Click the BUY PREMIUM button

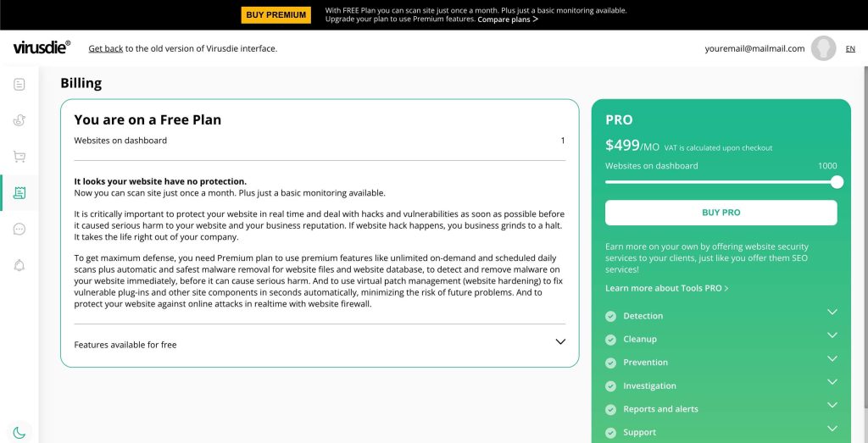275,15
